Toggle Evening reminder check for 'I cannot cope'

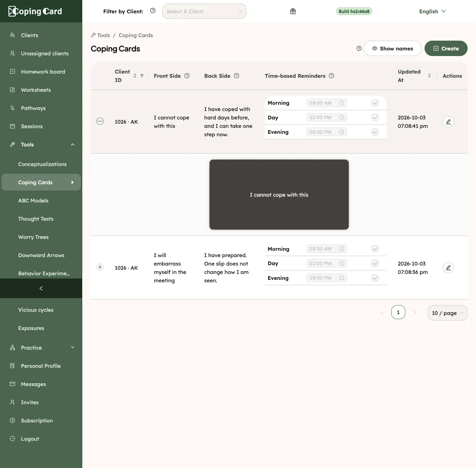tap(375, 132)
